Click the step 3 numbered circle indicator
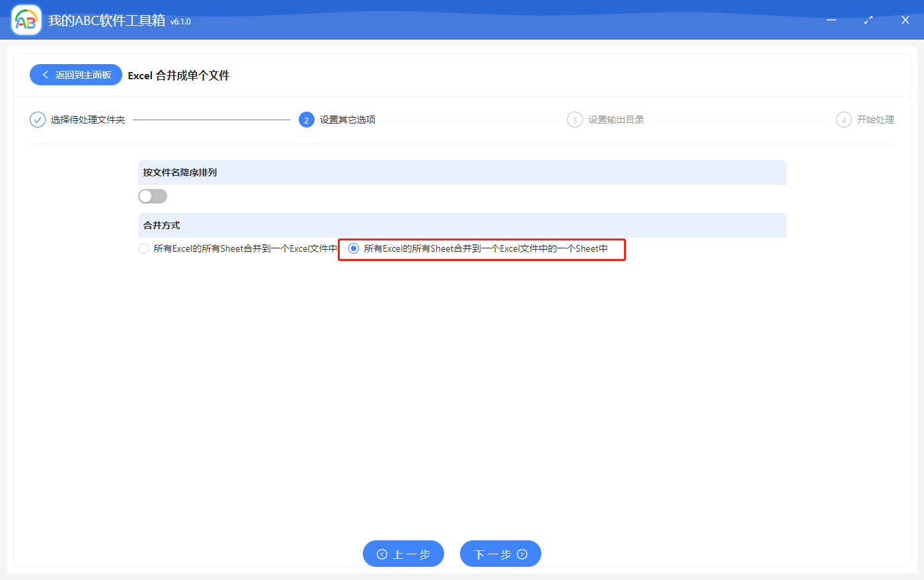 click(575, 120)
